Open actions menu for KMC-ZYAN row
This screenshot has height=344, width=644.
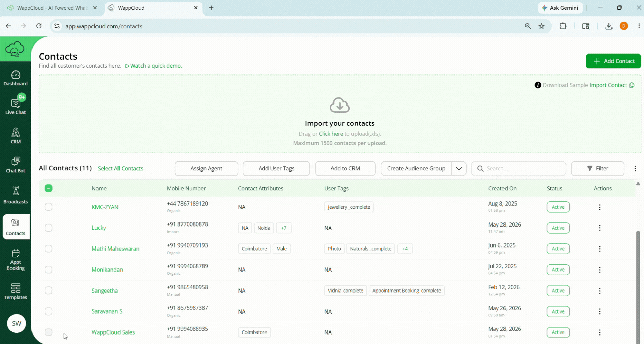click(600, 207)
